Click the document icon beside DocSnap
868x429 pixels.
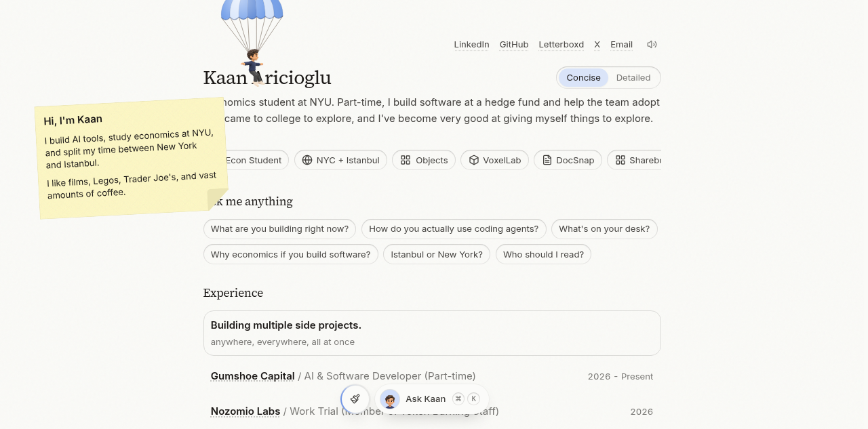tap(547, 160)
